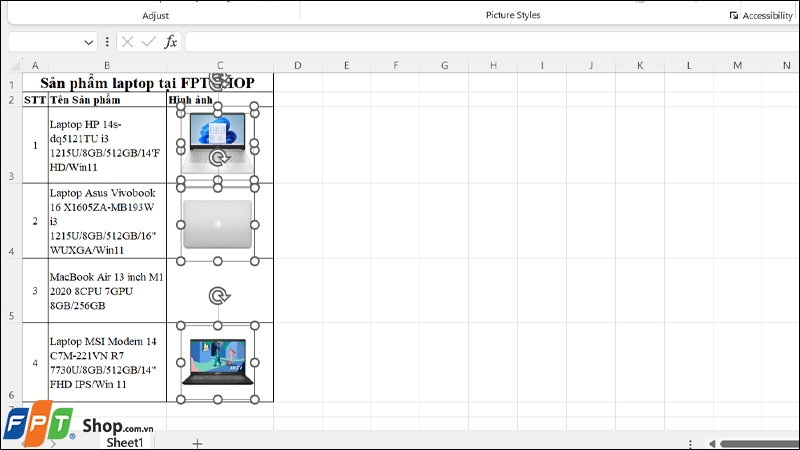
Task: Click the horizontal scrollbar track
Action: (760, 443)
